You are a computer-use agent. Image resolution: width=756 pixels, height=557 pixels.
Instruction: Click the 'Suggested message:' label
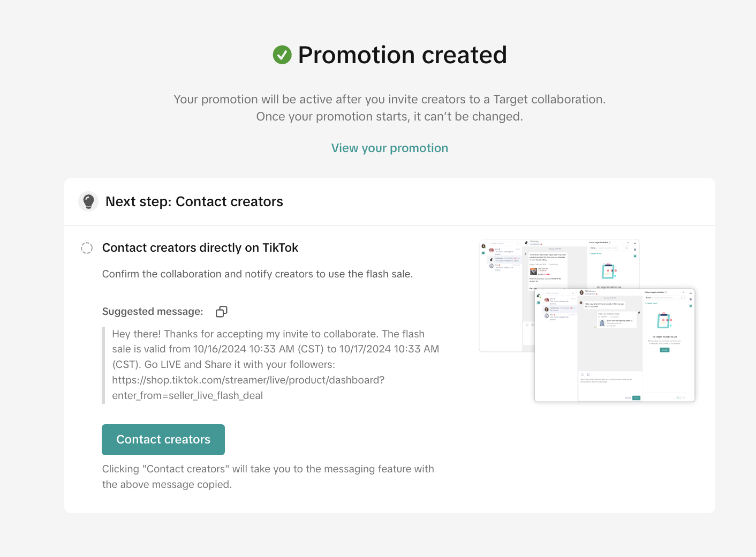[x=153, y=312]
